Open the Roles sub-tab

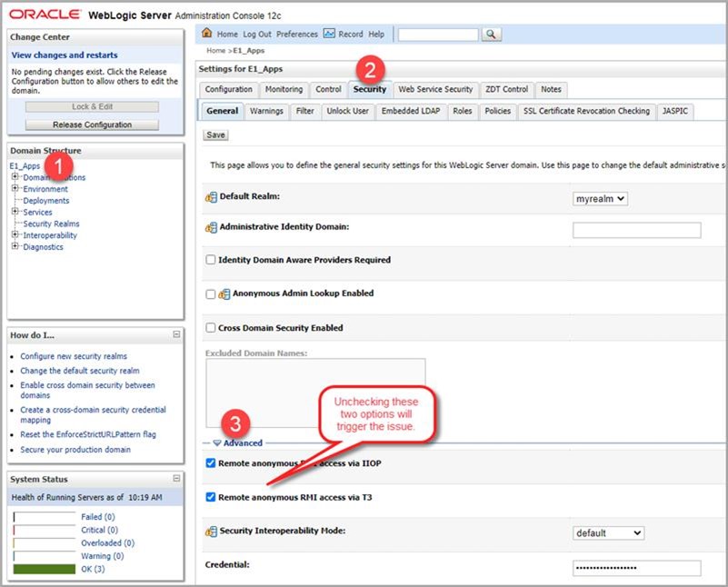463,111
